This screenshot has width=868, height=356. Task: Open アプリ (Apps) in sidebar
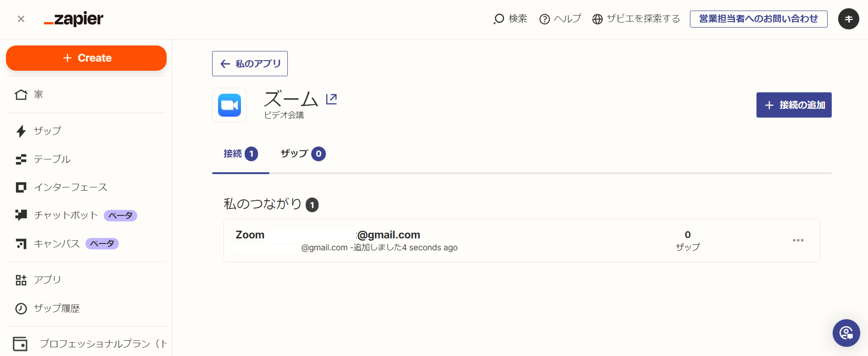tap(47, 280)
